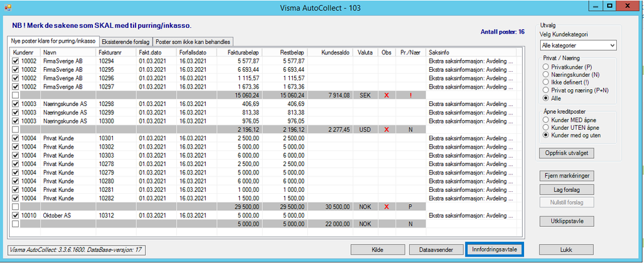Select Næringskunder (N) radio option

(x=545, y=74)
